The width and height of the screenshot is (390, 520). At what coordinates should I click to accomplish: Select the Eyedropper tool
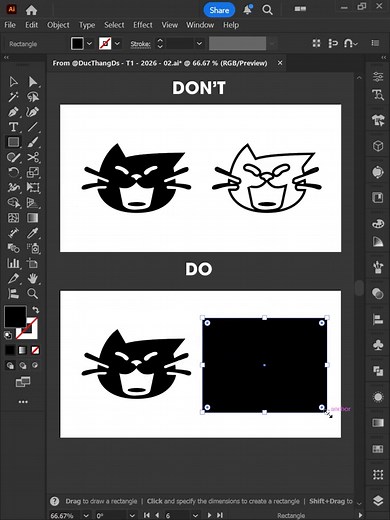[x=33, y=233]
